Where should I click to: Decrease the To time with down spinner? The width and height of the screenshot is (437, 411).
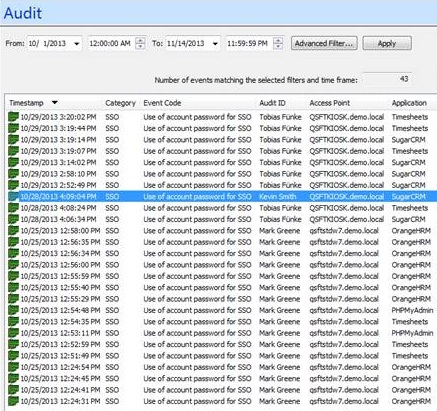(278, 46)
